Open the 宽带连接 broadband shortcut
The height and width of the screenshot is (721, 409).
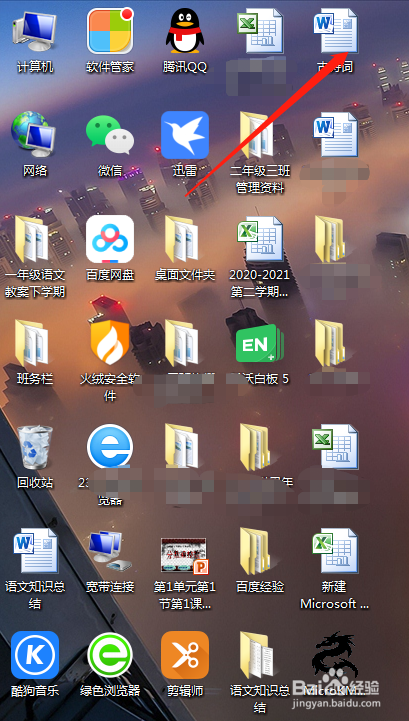[110, 551]
